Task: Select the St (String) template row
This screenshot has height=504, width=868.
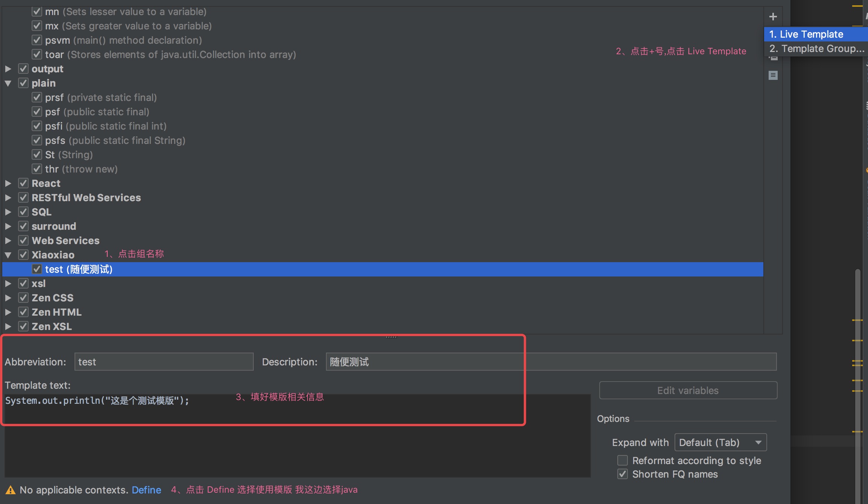Action: coord(383,155)
